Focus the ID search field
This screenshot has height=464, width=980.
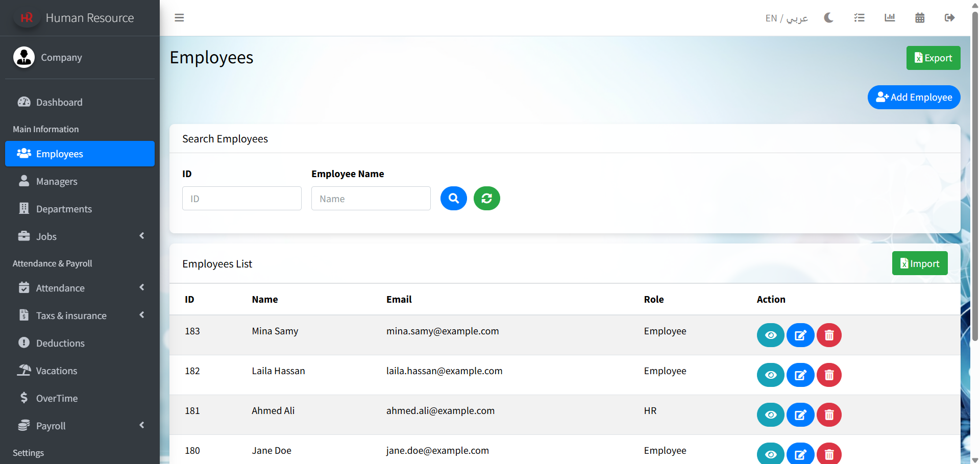pyautogui.click(x=242, y=199)
